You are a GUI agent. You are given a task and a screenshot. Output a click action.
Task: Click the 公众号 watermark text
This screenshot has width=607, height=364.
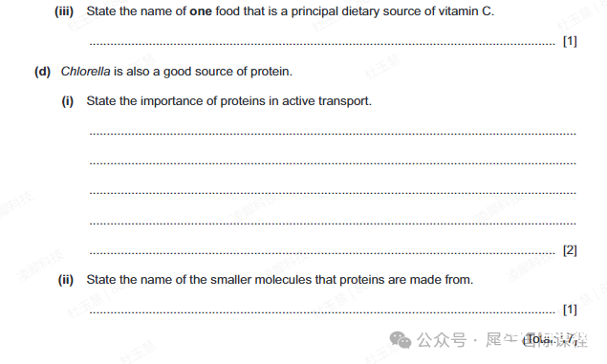pyautogui.click(x=442, y=340)
